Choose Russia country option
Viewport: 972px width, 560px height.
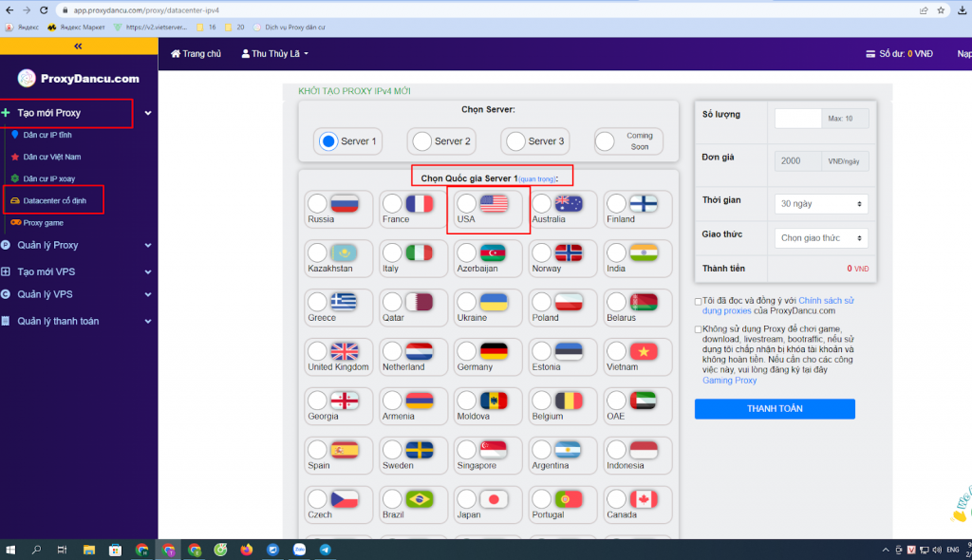click(338, 209)
